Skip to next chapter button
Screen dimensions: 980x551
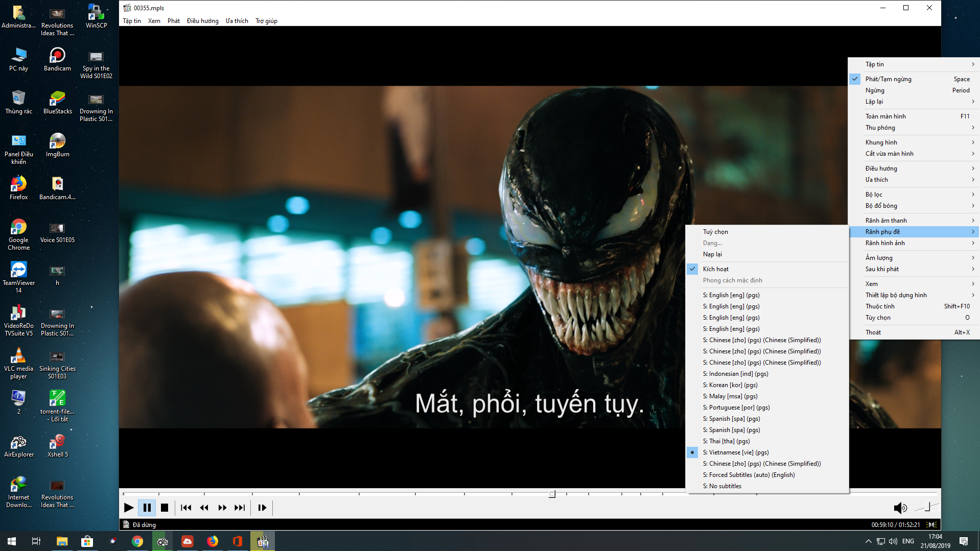(240, 508)
